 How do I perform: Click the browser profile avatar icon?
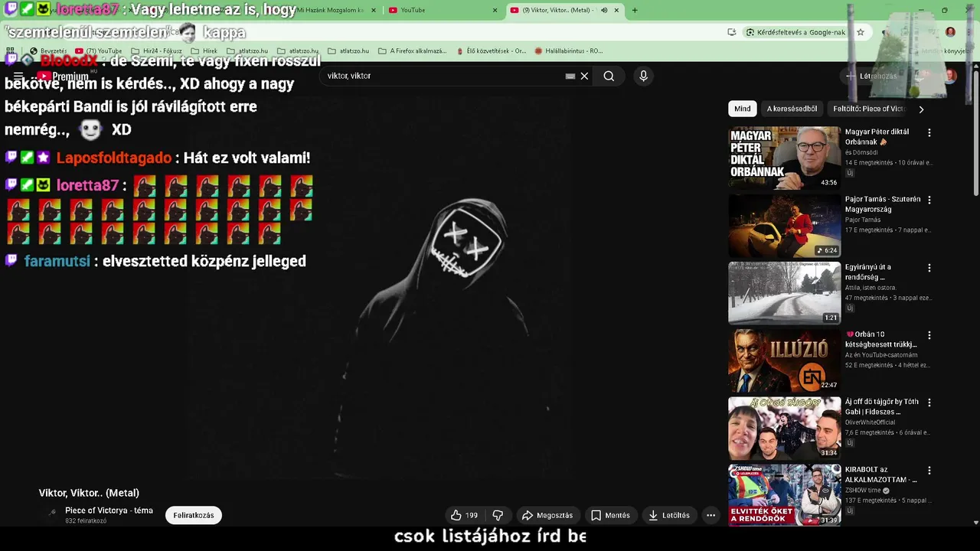coord(950,32)
